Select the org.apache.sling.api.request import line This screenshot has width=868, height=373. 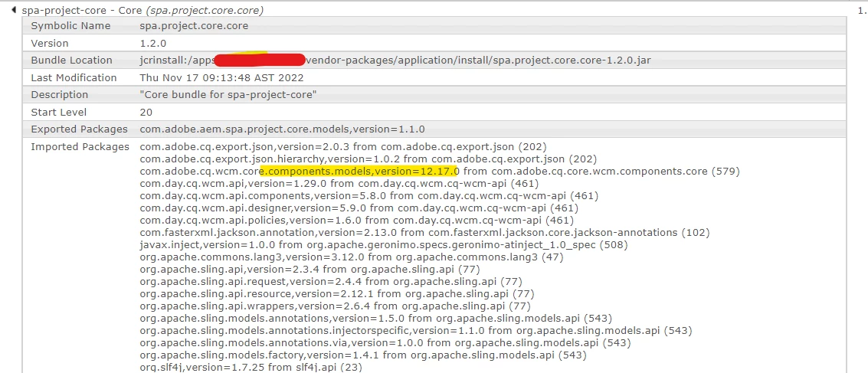[331, 281]
